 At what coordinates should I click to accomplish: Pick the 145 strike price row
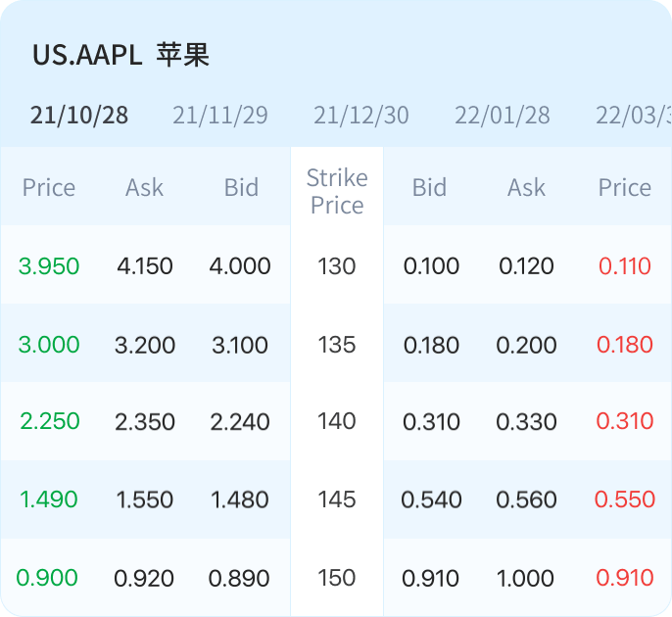click(337, 499)
